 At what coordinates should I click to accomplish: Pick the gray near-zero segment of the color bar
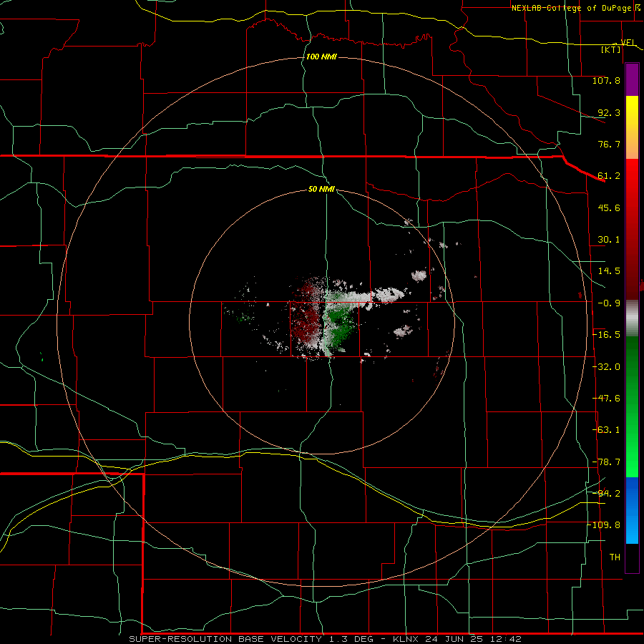(632, 318)
